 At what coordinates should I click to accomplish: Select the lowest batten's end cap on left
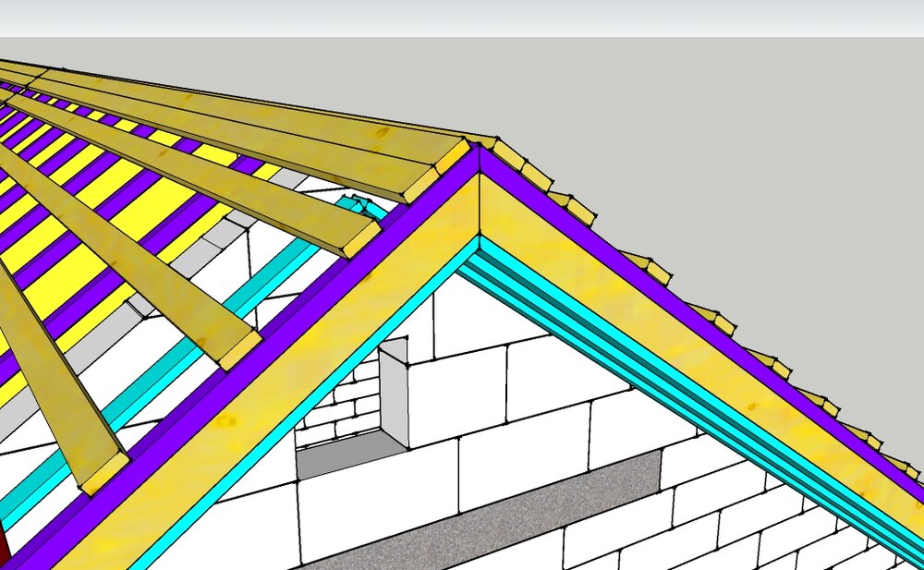pyautogui.click(x=105, y=474)
